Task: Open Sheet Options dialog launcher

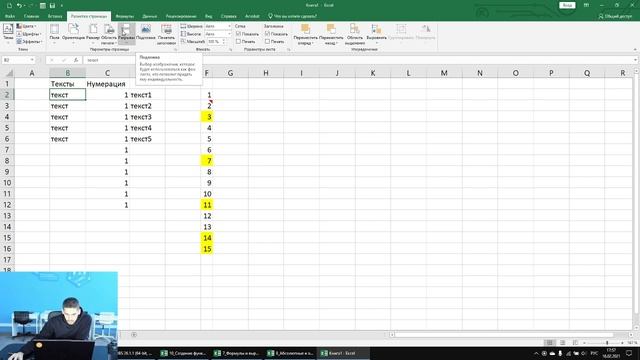Action: tap(289, 50)
